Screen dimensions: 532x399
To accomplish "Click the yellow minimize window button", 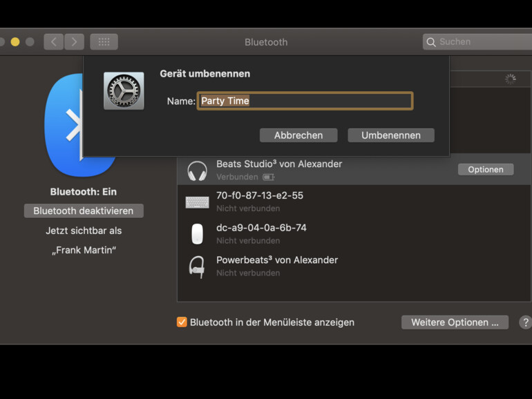I will click(x=15, y=41).
